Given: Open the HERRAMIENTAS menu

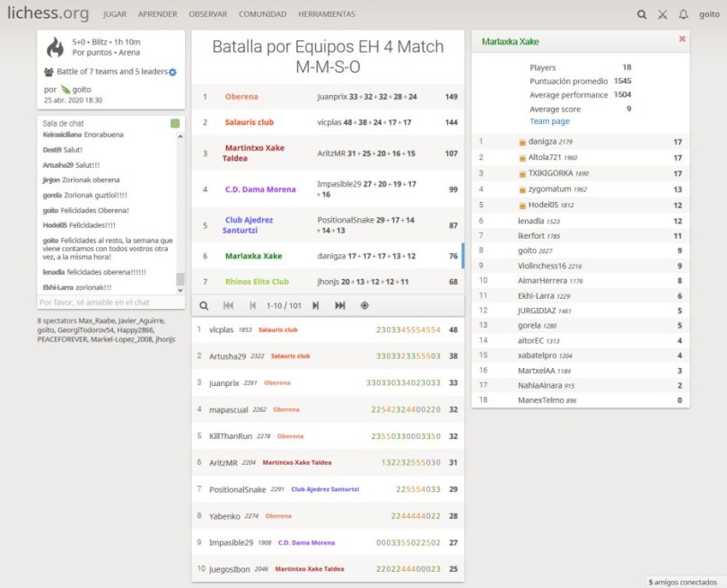Looking at the screenshot, I should pos(327,14).
